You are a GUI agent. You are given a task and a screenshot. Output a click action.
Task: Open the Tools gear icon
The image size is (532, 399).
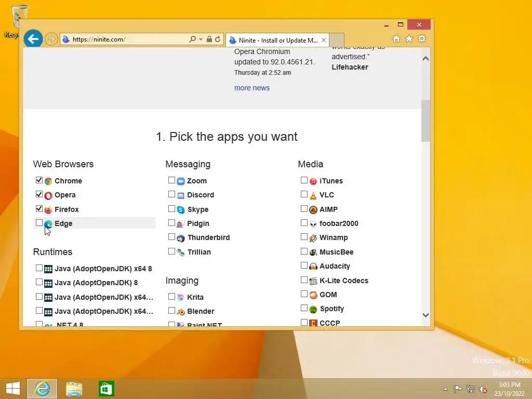tap(422, 38)
